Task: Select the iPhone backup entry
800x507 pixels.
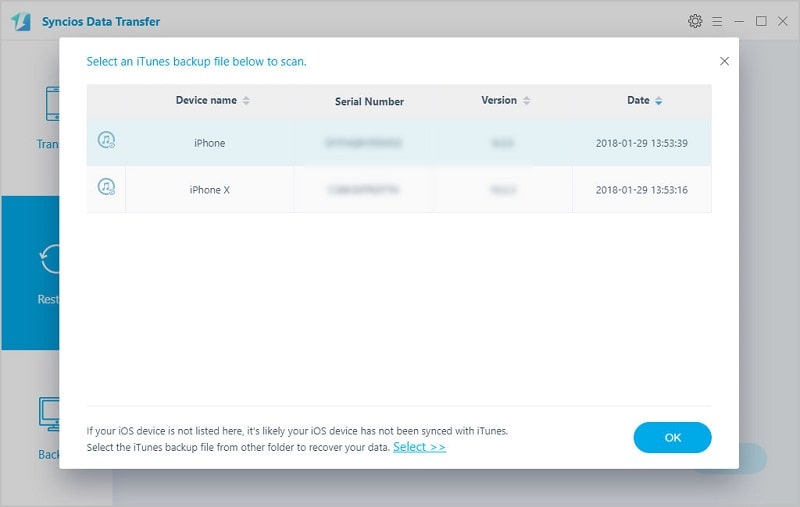Action: point(399,143)
